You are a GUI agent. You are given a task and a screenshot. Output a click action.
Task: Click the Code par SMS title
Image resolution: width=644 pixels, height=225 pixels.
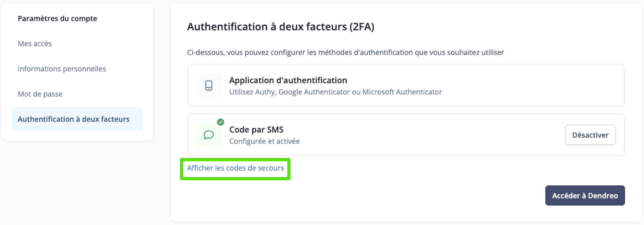pyautogui.click(x=256, y=130)
